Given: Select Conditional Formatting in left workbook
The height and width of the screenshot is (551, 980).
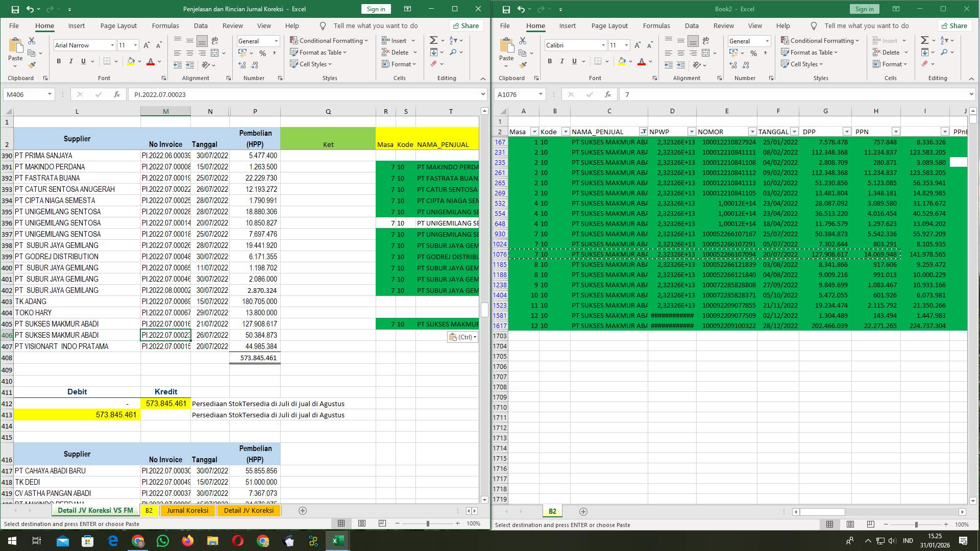Looking at the screenshot, I should tap(329, 40).
